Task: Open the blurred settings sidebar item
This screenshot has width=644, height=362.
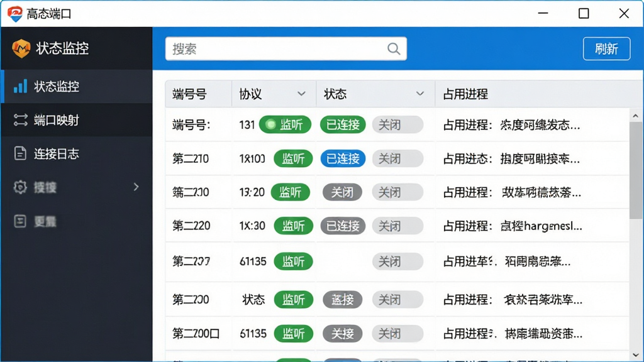Action: (x=76, y=187)
